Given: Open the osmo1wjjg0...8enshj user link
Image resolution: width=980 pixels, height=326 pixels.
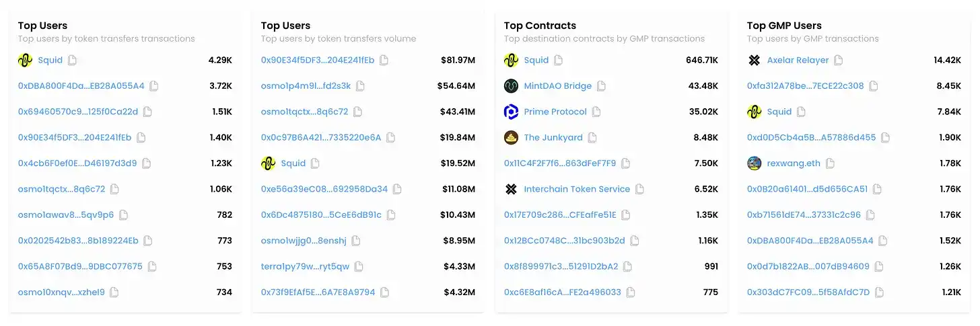Looking at the screenshot, I should (304, 241).
